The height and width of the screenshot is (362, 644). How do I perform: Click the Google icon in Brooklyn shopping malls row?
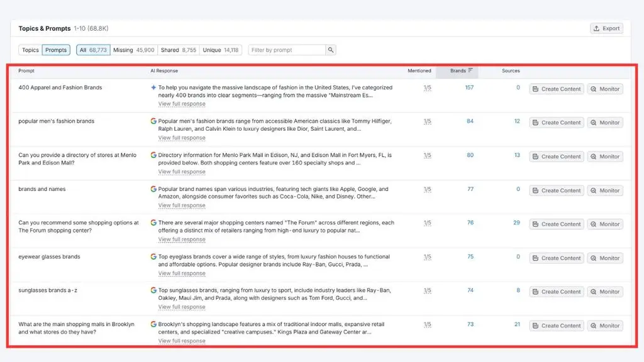point(153,324)
